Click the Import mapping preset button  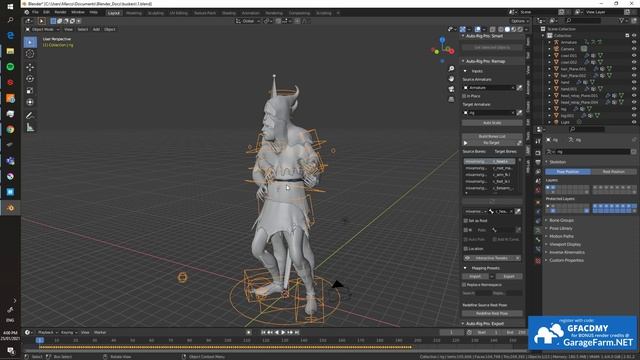(475, 276)
